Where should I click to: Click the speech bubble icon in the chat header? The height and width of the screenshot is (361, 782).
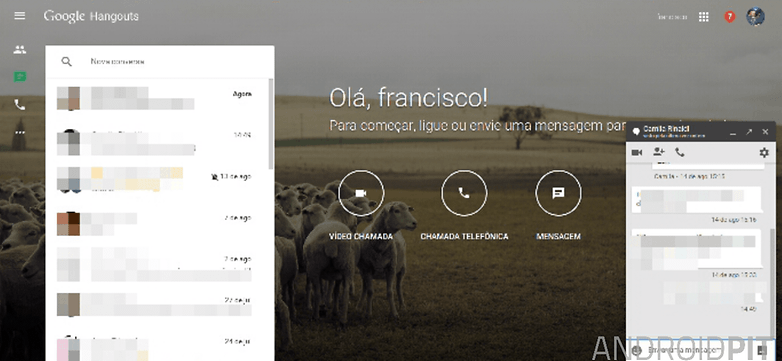click(x=636, y=132)
